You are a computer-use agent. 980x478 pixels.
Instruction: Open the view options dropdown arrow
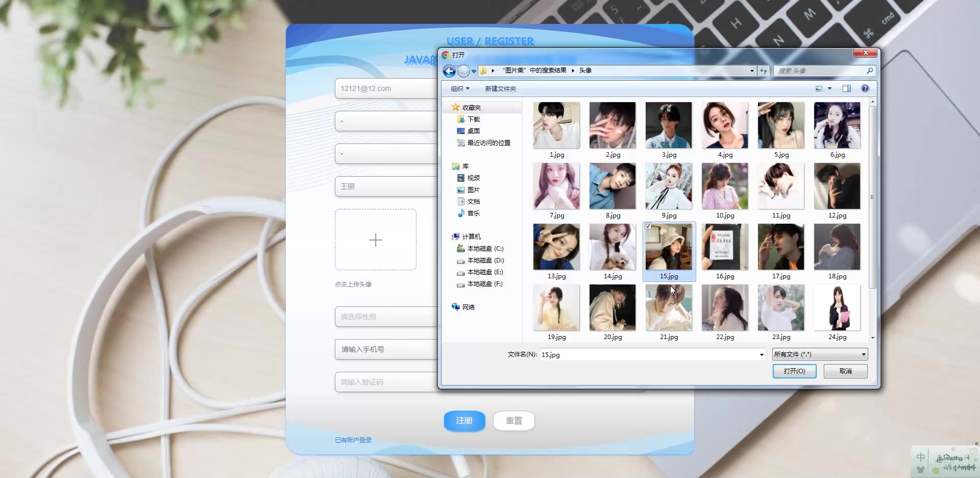(x=829, y=88)
